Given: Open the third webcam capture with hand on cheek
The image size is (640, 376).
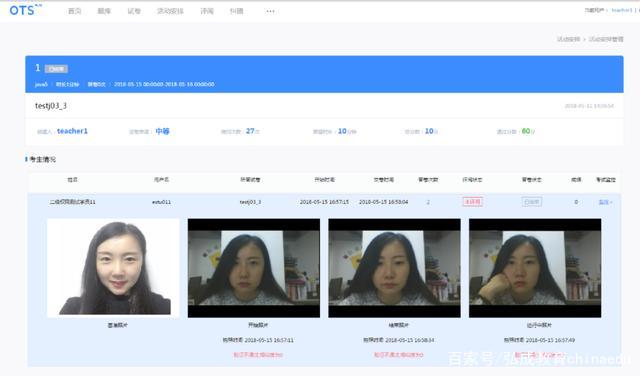Looking at the screenshot, I should pos(535,268).
